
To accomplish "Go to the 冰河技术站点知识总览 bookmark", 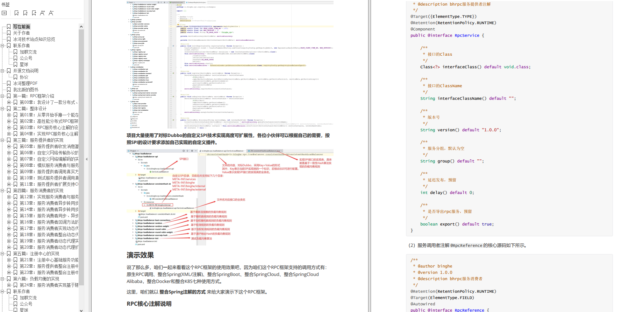I will 34,39.
